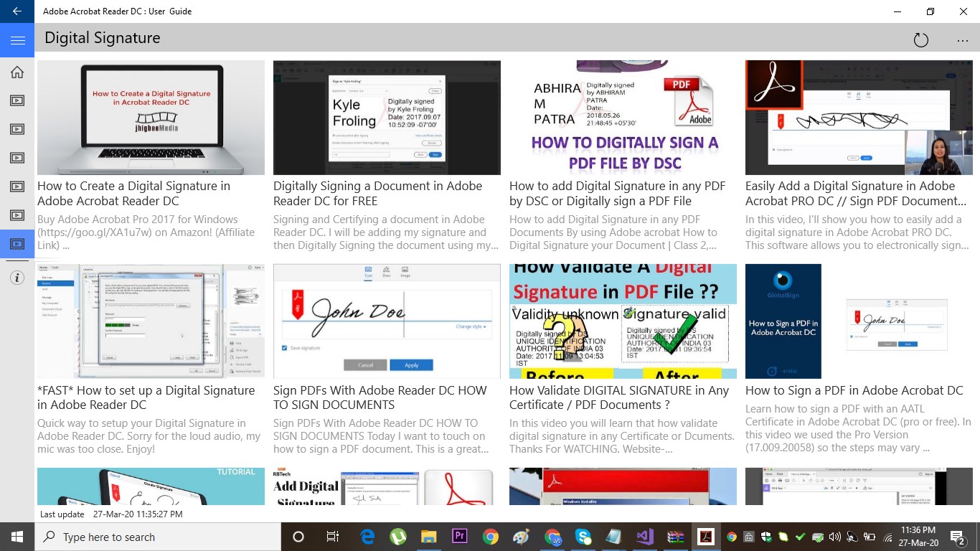Open title '*FAST* How to set up a Digital Signature'
The width and height of the screenshot is (980, 551).
click(146, 397)
